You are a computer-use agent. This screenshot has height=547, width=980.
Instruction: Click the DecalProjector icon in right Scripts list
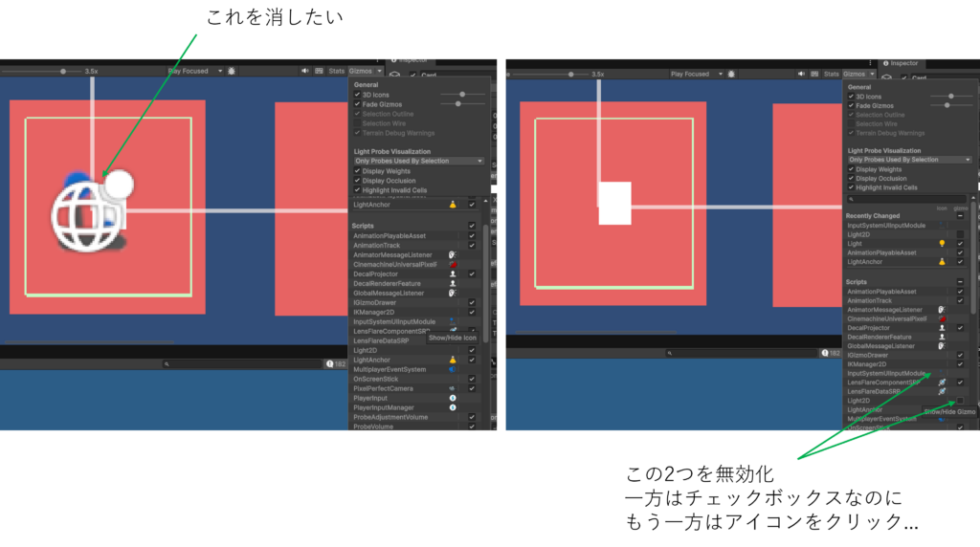tap(942, 328)
